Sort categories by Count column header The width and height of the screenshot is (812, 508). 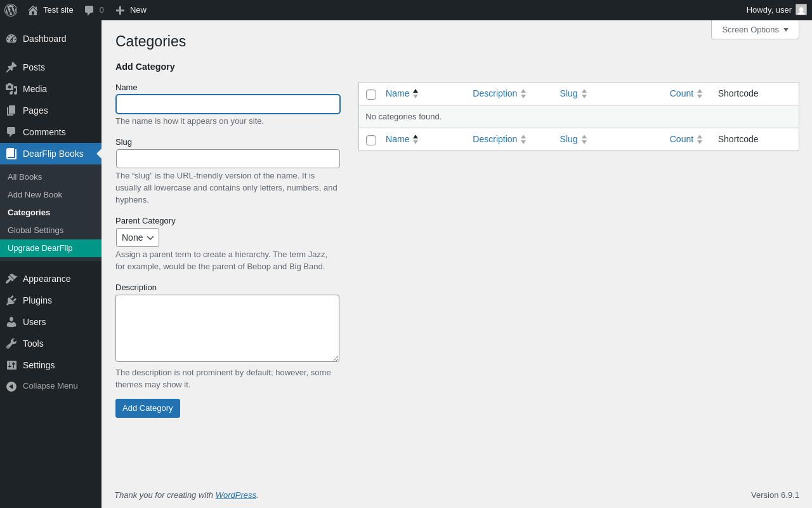681,93
